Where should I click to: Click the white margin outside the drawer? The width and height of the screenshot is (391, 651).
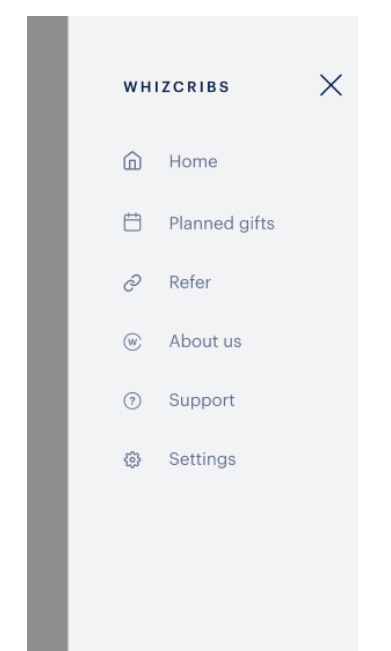374,332
